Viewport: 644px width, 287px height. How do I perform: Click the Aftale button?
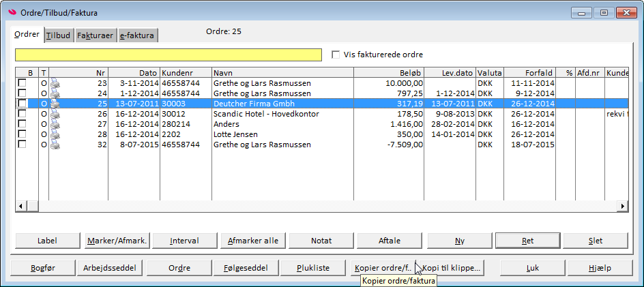point(390,241)
